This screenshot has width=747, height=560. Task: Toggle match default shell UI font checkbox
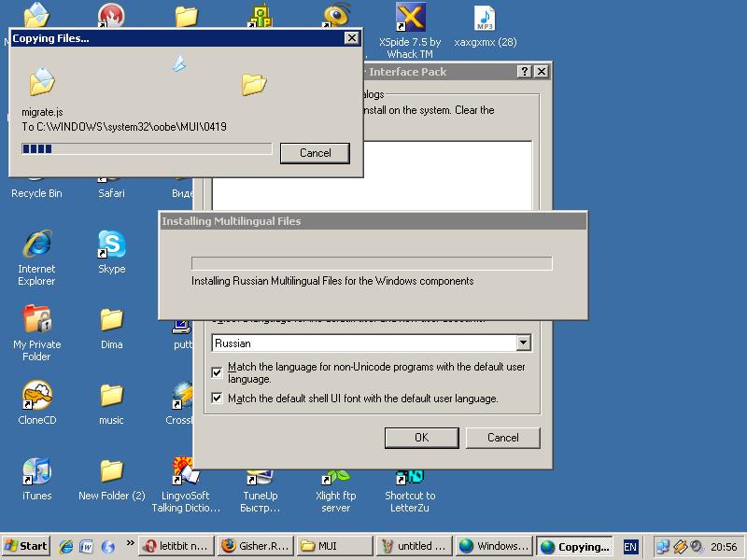[x=218, y=399]
